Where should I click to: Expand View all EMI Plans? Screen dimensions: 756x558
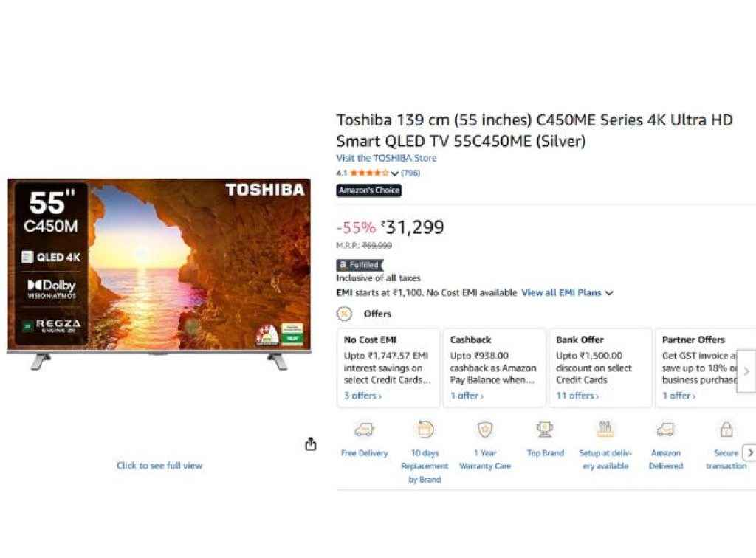click(x=563, y=292)
